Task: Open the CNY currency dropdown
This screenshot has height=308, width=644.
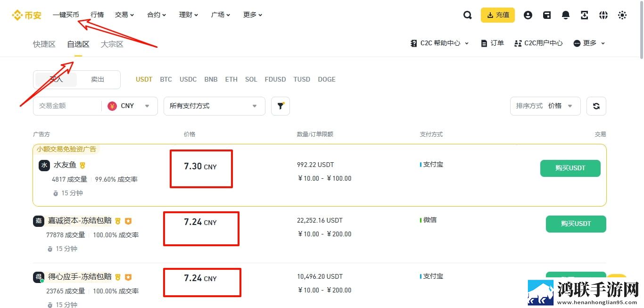Action: [130, 106]
